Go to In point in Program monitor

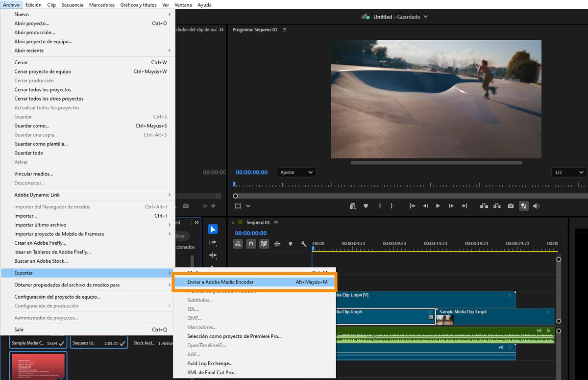pyautogui.click(x=413, y=206)
